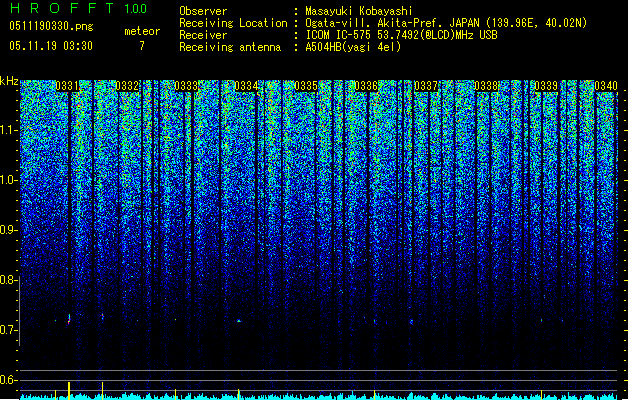Screen dimensions: 629x400
Task: Click the 0.8 frequency axis label
Action: tap(8, 280)
